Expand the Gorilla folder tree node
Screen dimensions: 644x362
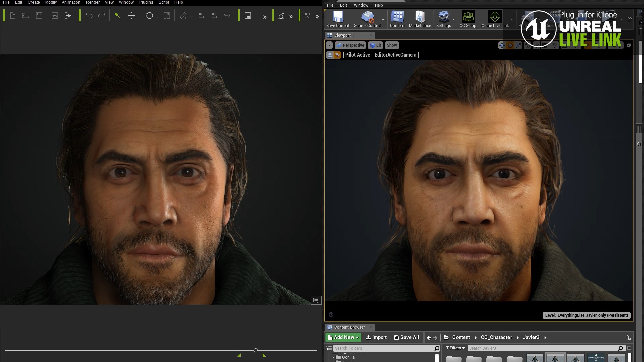(x=333, y=357)
